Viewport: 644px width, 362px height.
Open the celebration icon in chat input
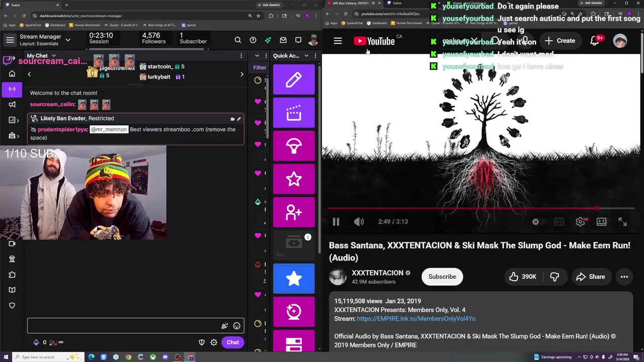(x=224, y=326)
